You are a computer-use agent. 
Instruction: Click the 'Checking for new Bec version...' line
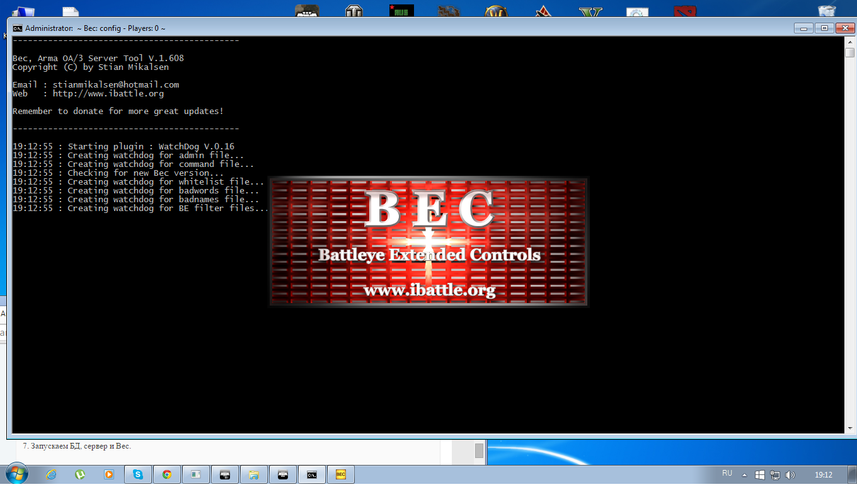click(x=118, y=173)
